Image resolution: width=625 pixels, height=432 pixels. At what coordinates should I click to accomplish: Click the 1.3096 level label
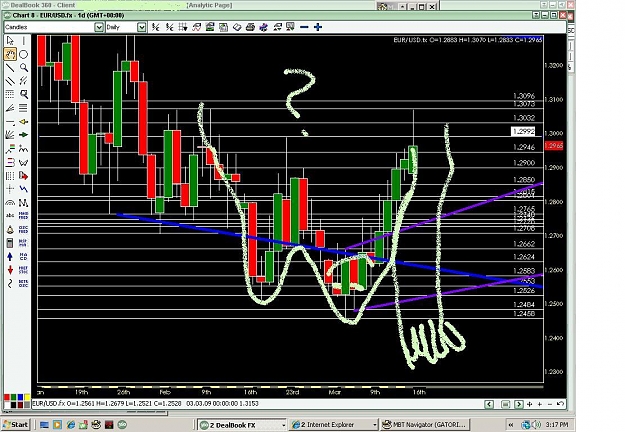pyautogui.click(x=524, y=96)
